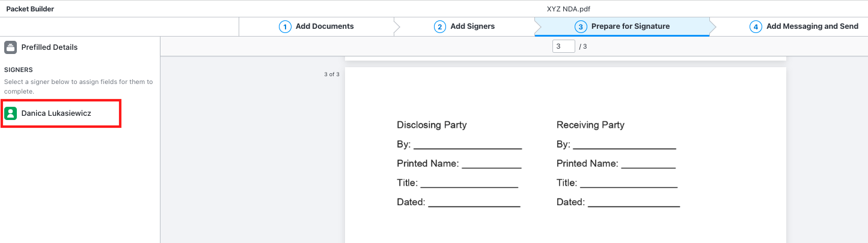Select Prepare for Signature step

coord(622,26)
